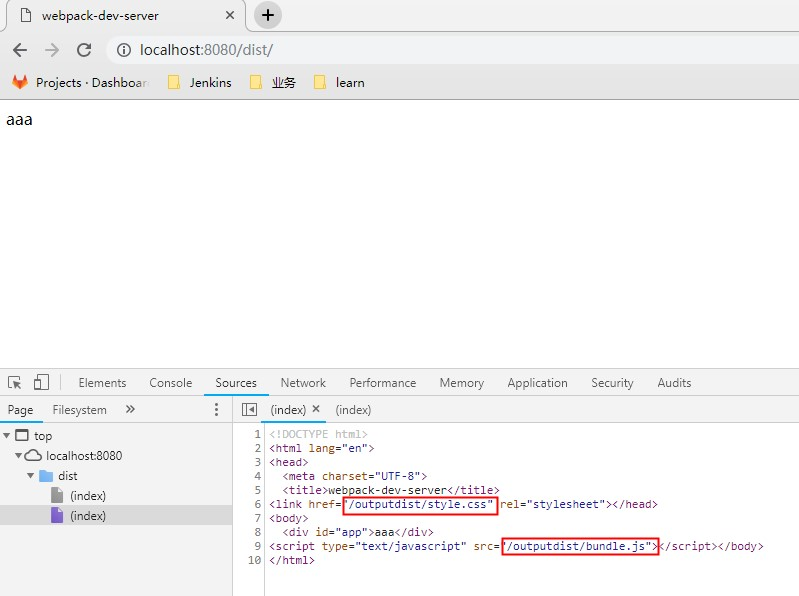Open the learn bookmark folder

coord(339,83)
